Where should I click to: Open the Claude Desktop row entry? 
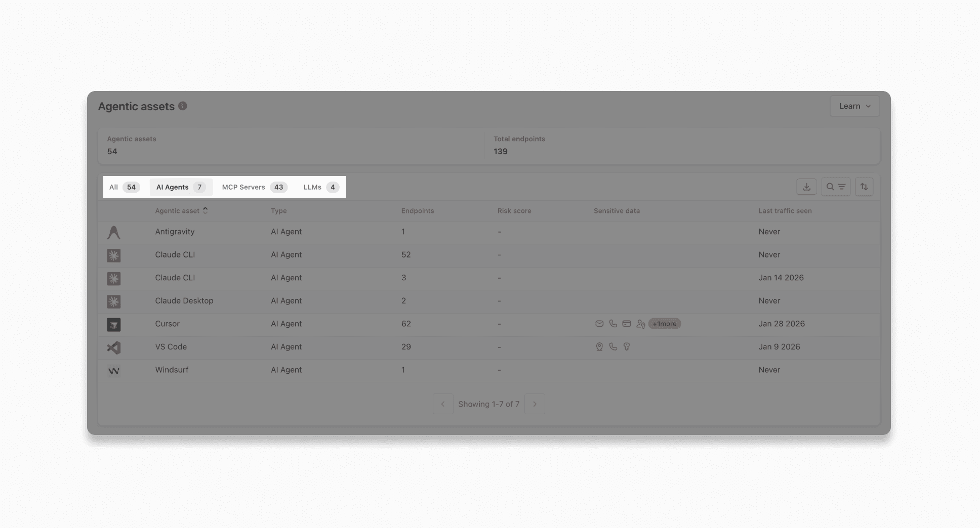(x=184, y=300)
